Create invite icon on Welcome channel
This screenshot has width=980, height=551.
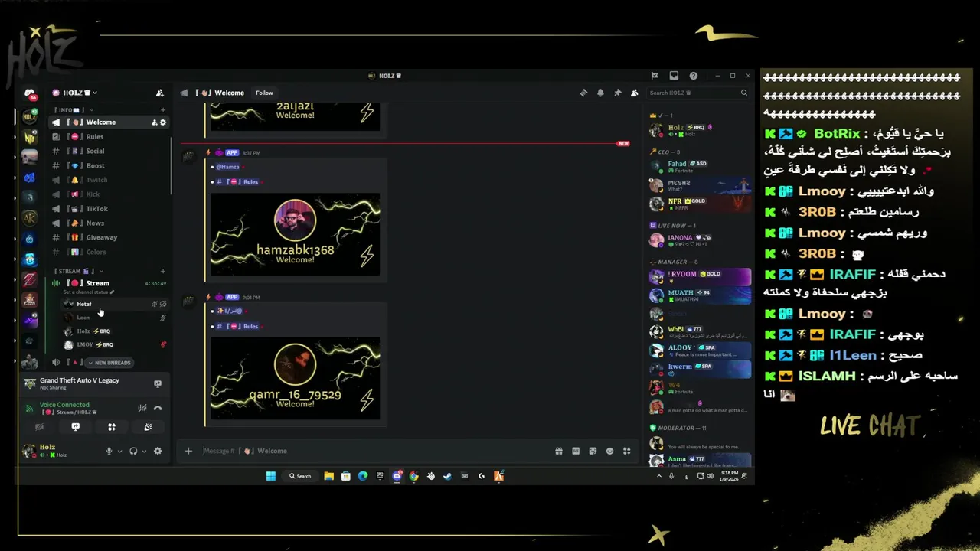pyautogui.click(x=155, y=122)
